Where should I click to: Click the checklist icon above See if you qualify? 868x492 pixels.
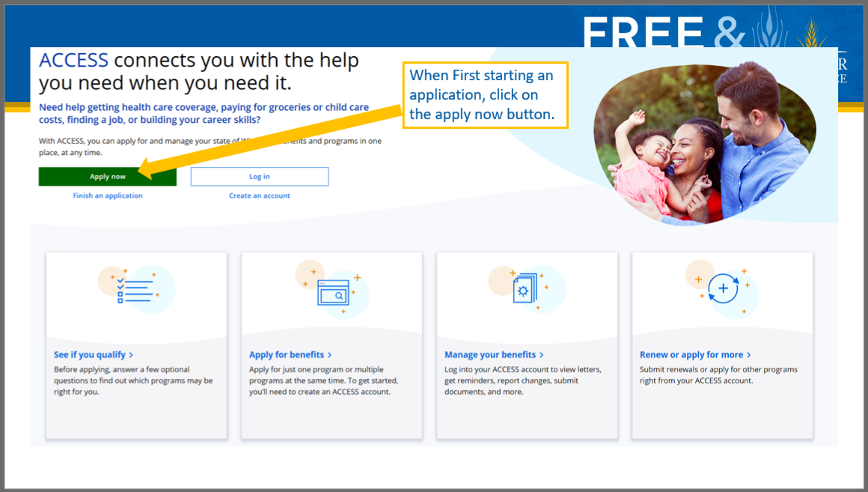coord(135,289)
